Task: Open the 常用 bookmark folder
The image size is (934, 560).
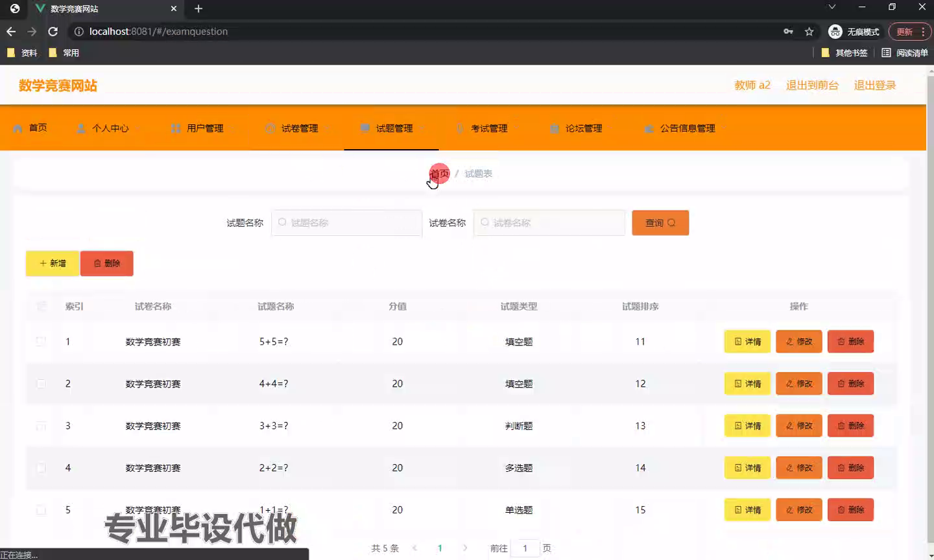Action: click(64, 52)
